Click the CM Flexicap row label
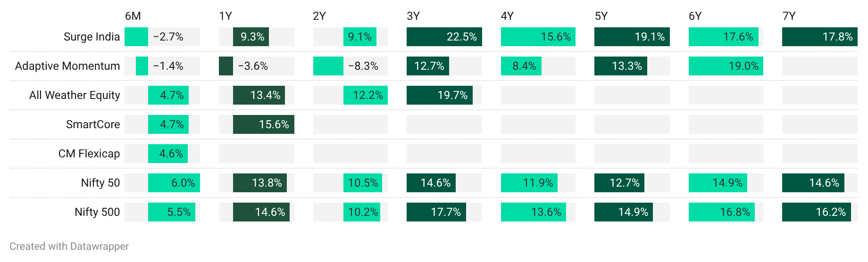 tap(89, 154)
